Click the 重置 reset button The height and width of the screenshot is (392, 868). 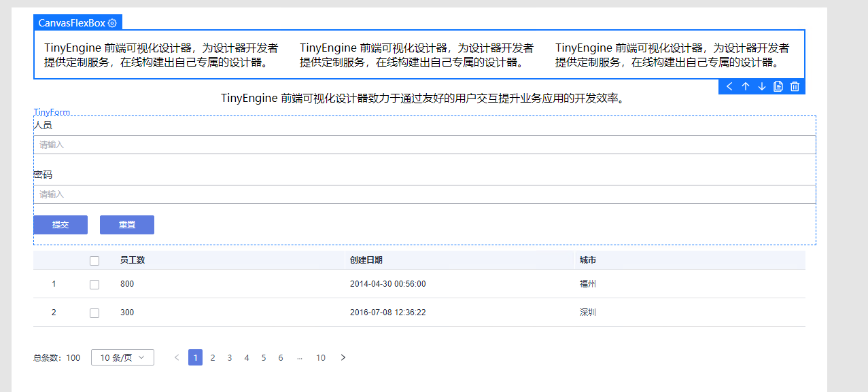(x=127, y=225)
